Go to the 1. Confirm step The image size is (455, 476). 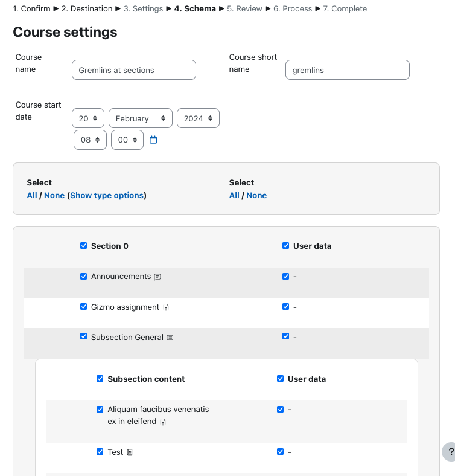pos(31,9)
